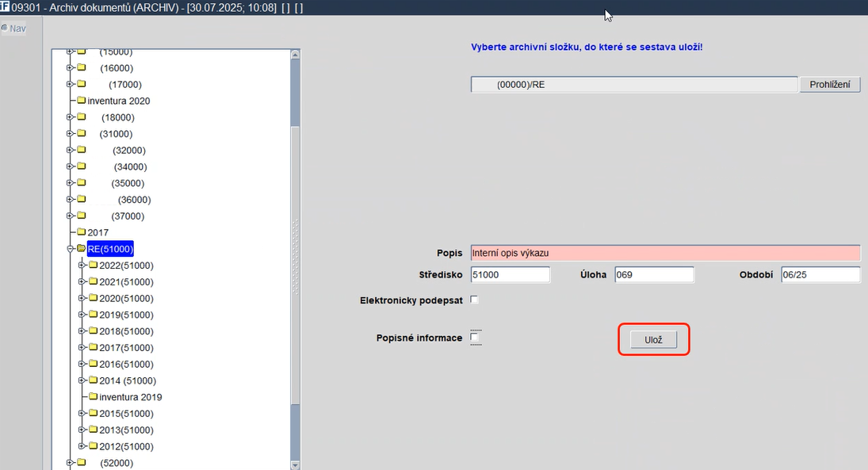The height and width of the screenshot is (470, 868).
Task: Click the folder icon of inventura 2019
Action: [93, 396]
